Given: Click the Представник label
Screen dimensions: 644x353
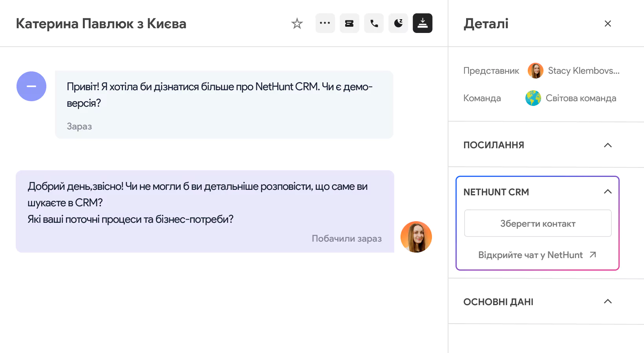Looking at the screenshot, I should (x=491, y=71).
